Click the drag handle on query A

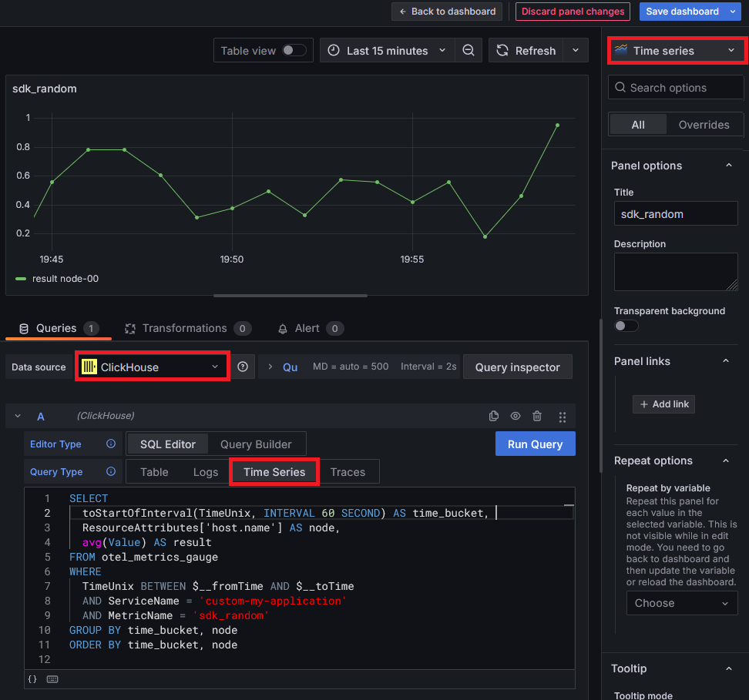click(563, 416)
